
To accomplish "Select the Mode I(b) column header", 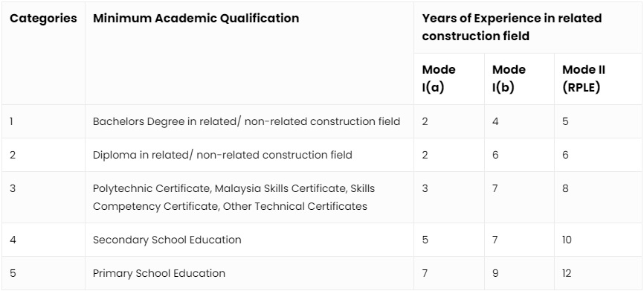I will click(x=509, y=78).
